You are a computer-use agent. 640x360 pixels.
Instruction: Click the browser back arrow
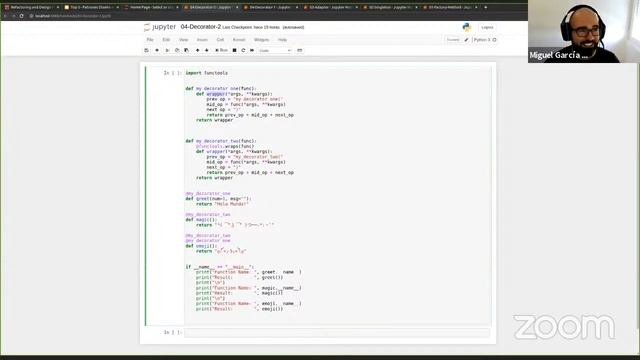5,16
